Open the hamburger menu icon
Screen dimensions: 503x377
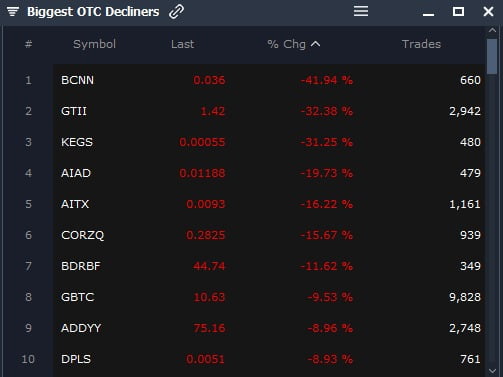coord(361,11)
